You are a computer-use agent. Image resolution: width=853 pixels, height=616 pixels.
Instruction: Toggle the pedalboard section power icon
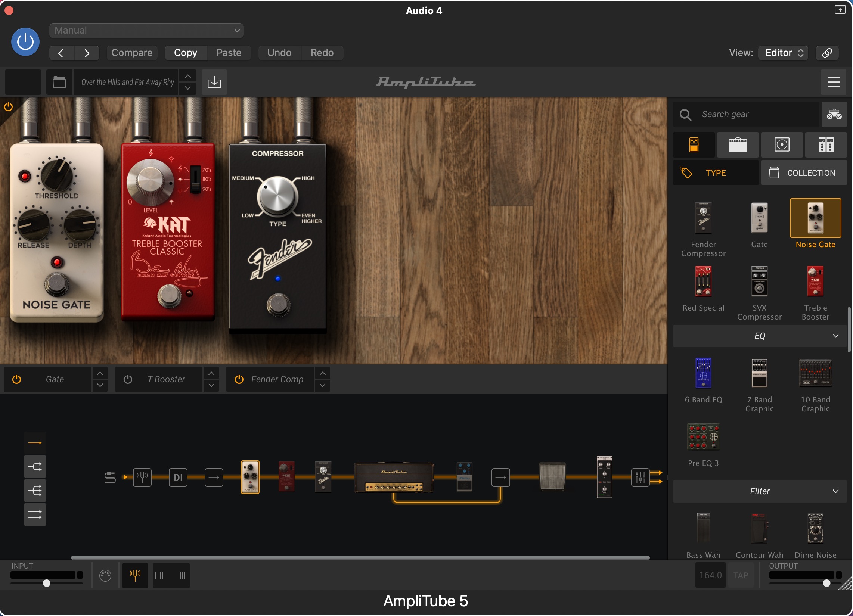coord(8,107)
